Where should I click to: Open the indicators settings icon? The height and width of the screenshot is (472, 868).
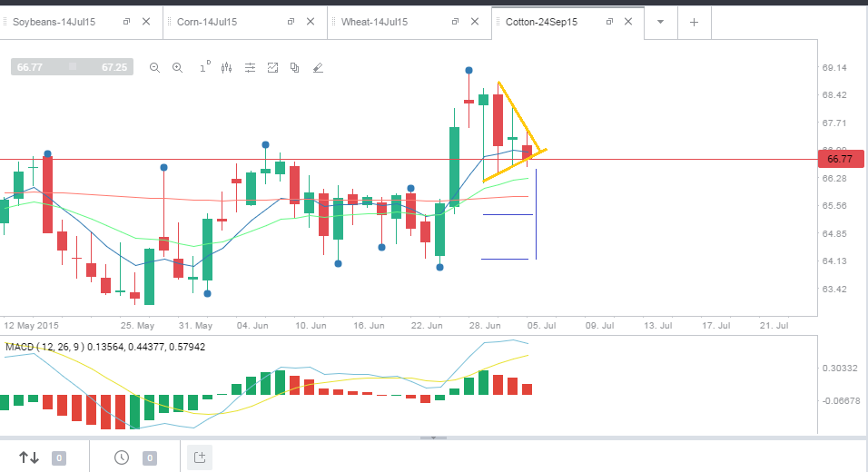pos(251,67)
